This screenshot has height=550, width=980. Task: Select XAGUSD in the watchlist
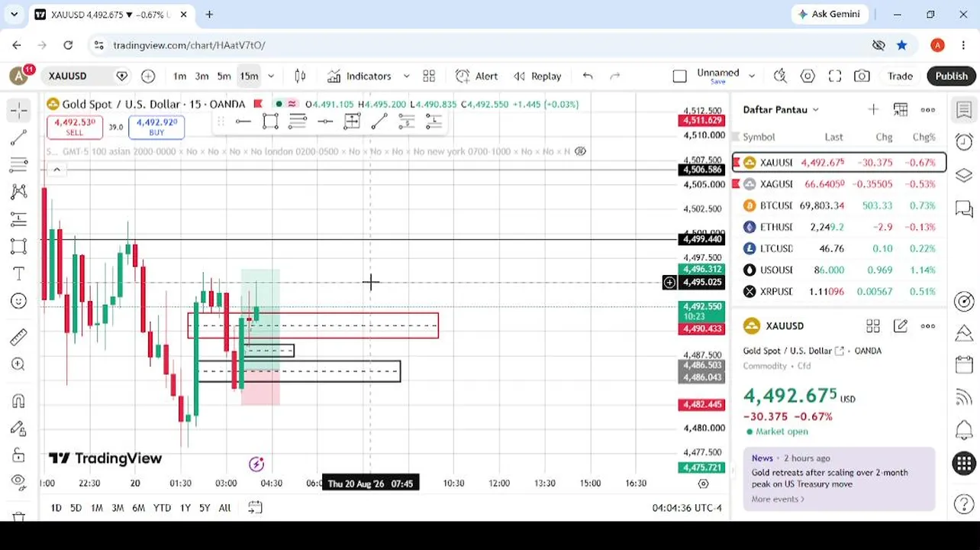tap(839, 184)
